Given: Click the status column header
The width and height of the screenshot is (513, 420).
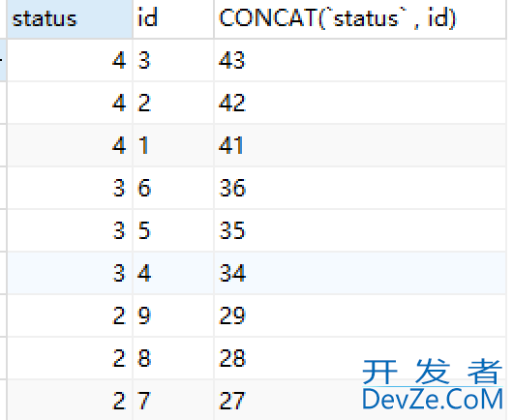Looking at the screenshot, I should [70, 19].
